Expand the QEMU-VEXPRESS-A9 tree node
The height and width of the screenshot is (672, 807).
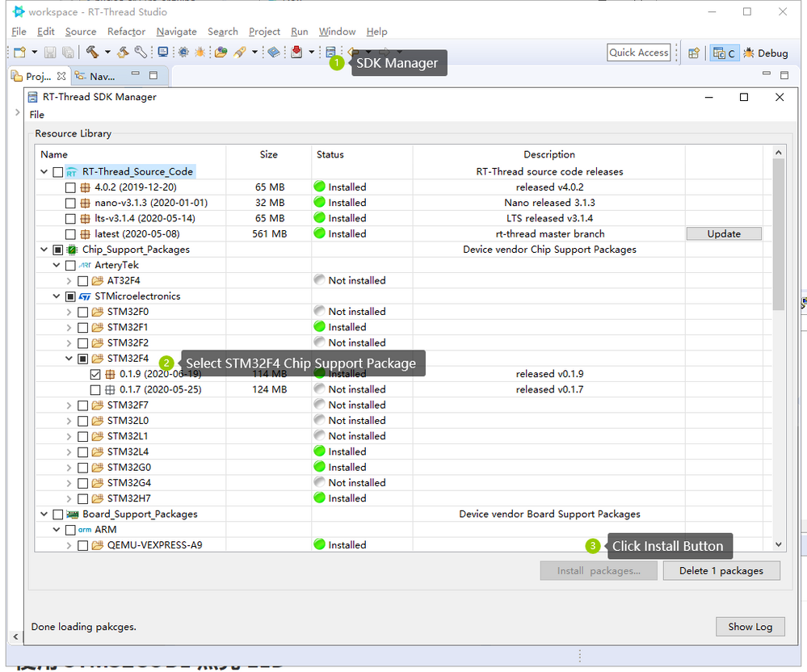pos(69,545)
